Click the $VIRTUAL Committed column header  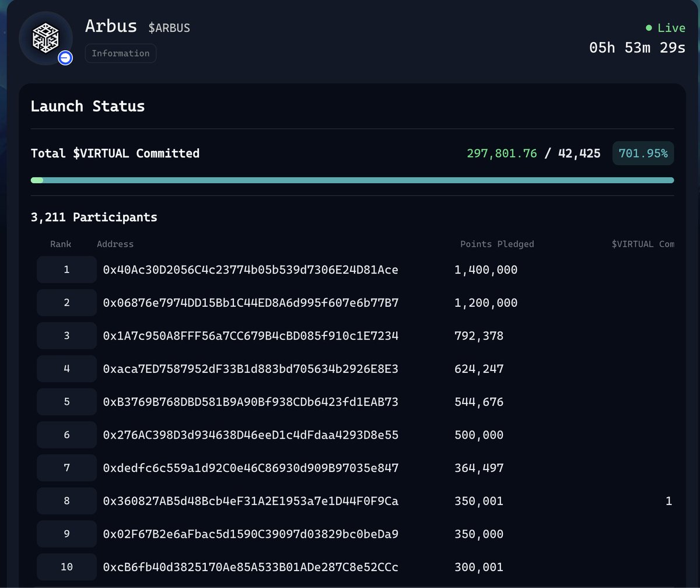coord(643,244)
